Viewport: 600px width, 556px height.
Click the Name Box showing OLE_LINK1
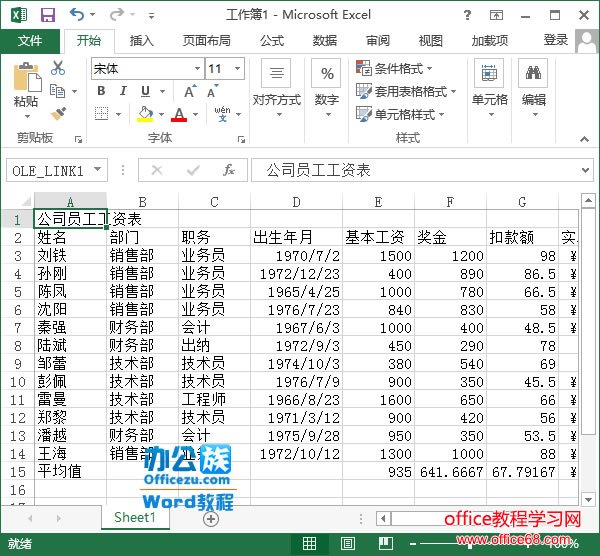pos(50,171)
